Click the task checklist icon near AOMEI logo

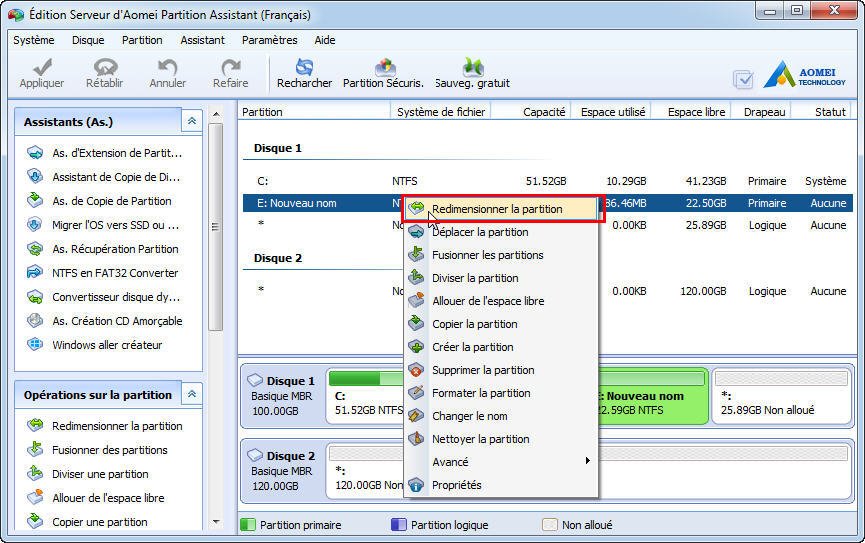tap(743, 79)
